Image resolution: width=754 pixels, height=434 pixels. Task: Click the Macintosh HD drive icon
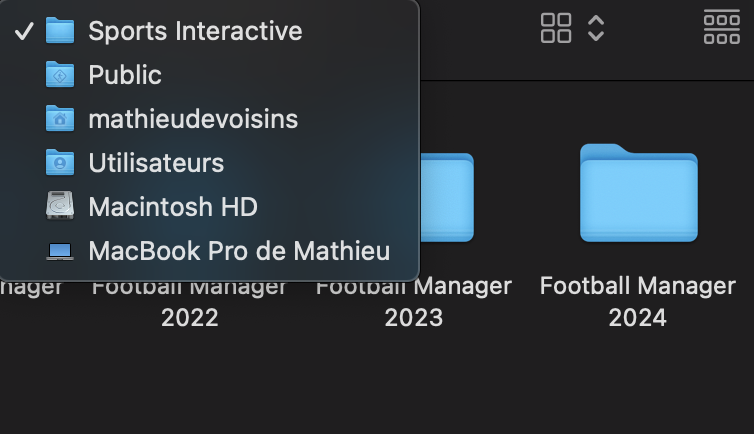(x=60, y=206)
